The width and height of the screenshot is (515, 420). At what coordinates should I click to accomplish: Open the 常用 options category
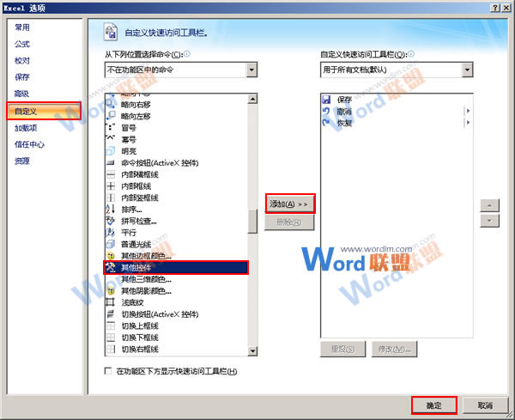tap(22, 27)
